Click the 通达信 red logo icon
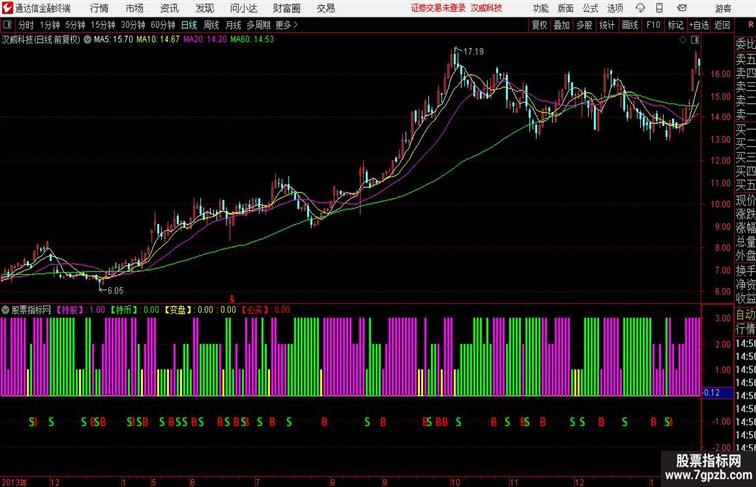 [x=8, y=8]
